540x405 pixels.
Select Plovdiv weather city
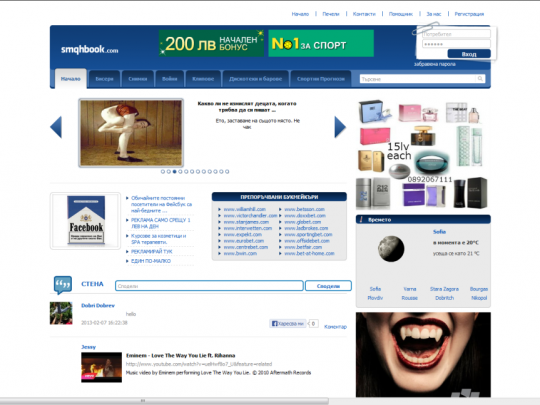[x=375, y=298]
